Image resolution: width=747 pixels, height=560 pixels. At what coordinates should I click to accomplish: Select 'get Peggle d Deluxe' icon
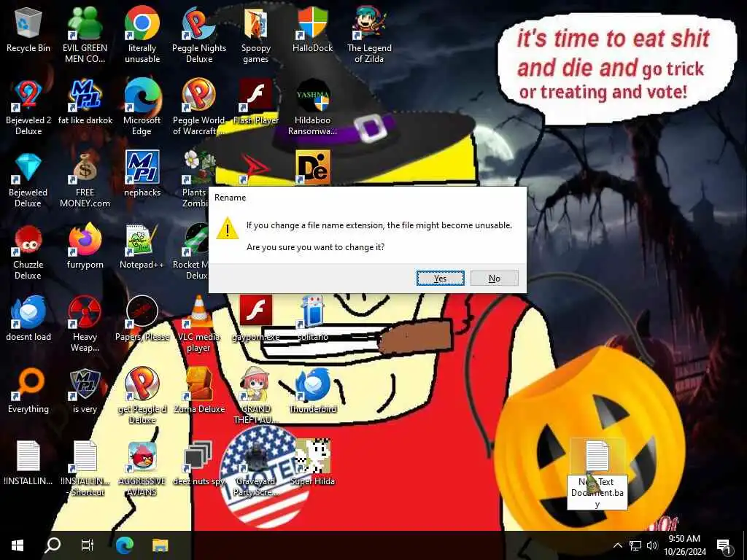[142, 396]
